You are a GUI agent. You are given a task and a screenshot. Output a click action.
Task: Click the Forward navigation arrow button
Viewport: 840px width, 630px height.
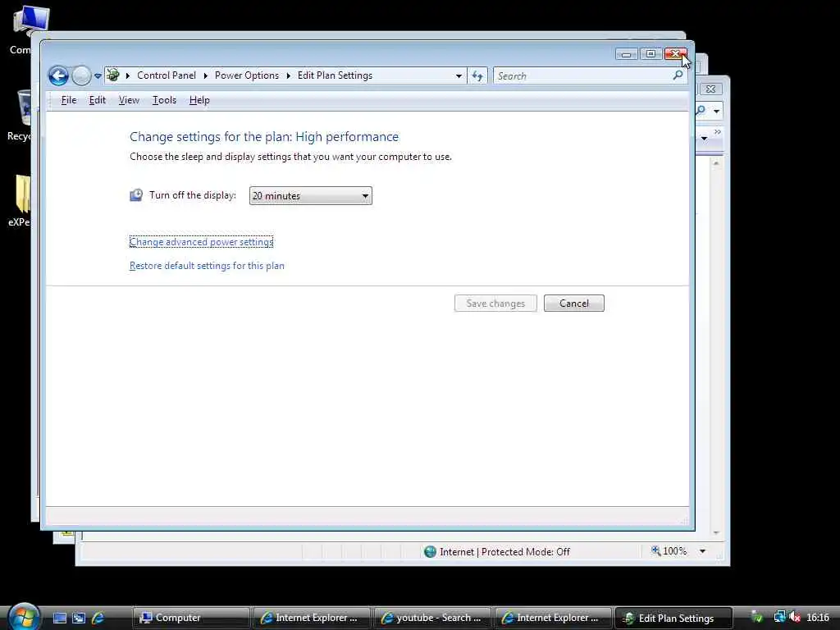(x=81, y=75)
